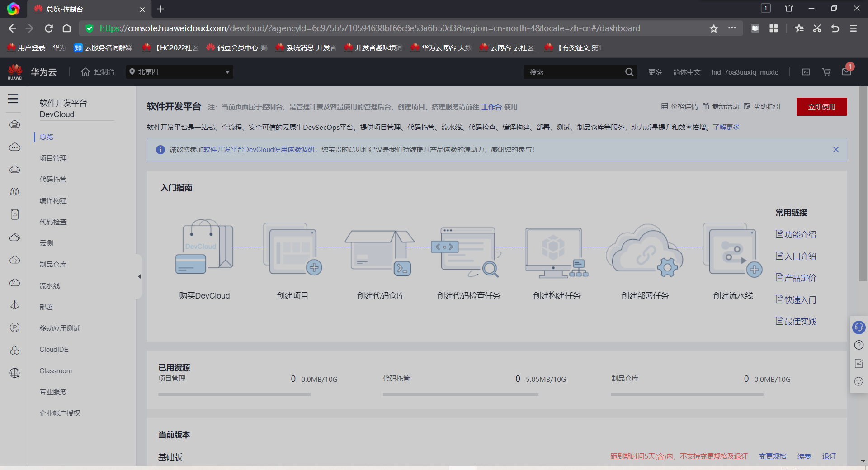
Task: Click the 创建代码检查任务 illustration
Action: [467, 252]
